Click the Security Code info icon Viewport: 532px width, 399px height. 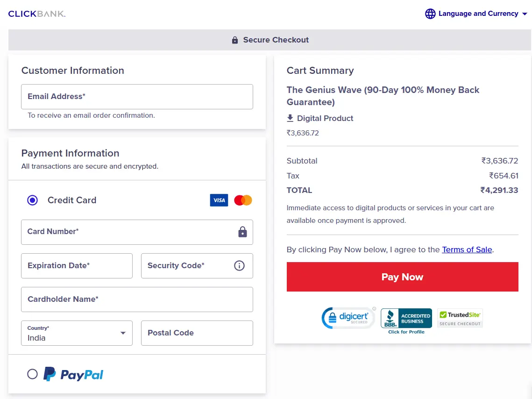point(239,265)
